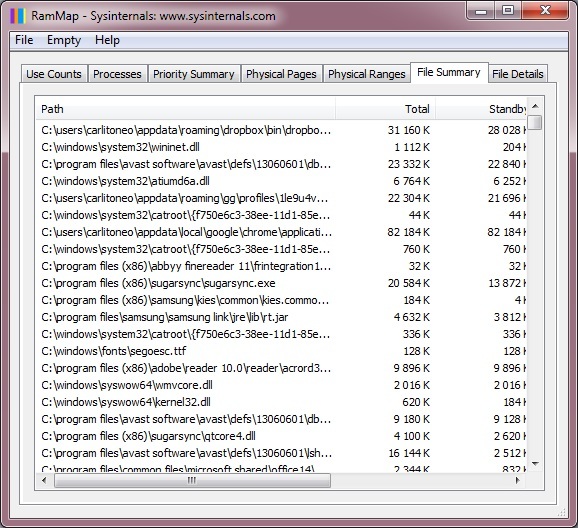Screen dimensions: 578x528
Task: Switch to the Physical Pages tab
Action: point(281,74)
